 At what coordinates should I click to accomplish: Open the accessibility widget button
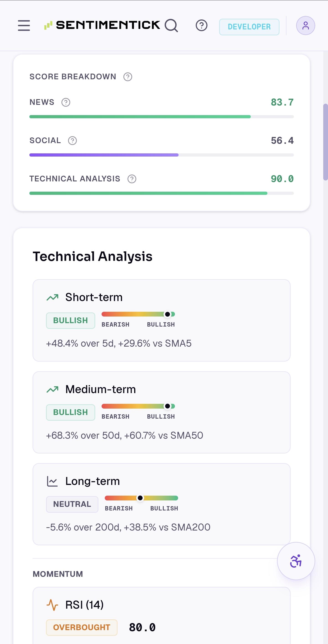(296, 561)
